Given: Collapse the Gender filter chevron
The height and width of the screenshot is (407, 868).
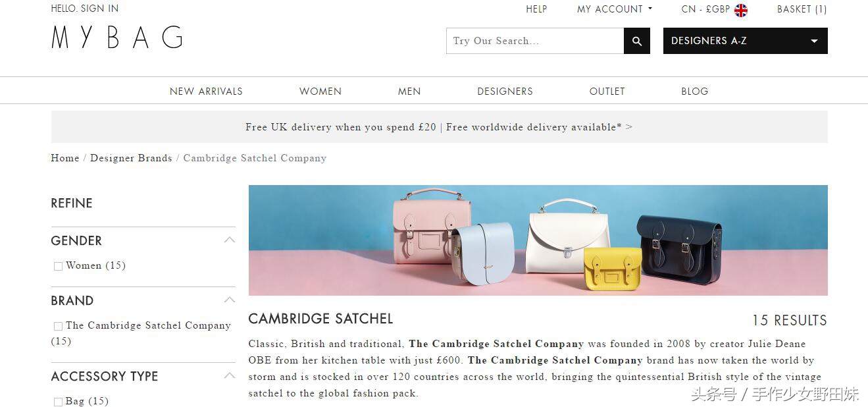Looking at the screenshot, I should (x=229, y=240).
